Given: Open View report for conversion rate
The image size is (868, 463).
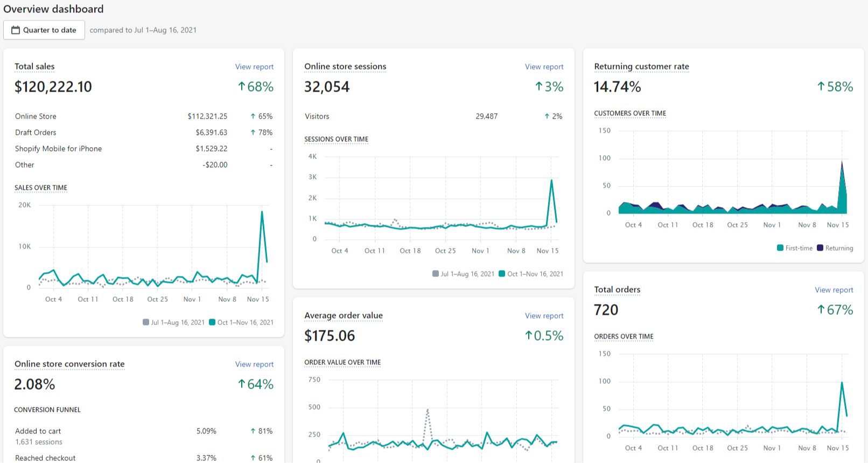Looking at the screenshot, I should click(254, 364).
